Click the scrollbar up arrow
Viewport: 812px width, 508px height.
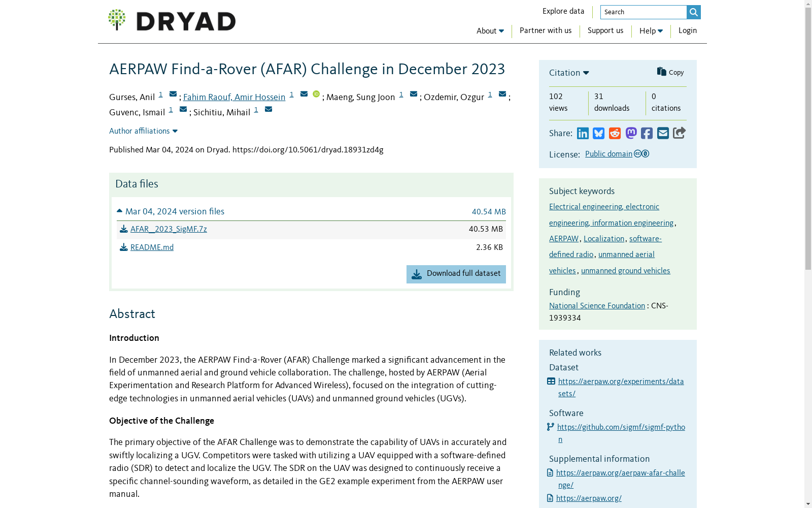click(808, 4)
